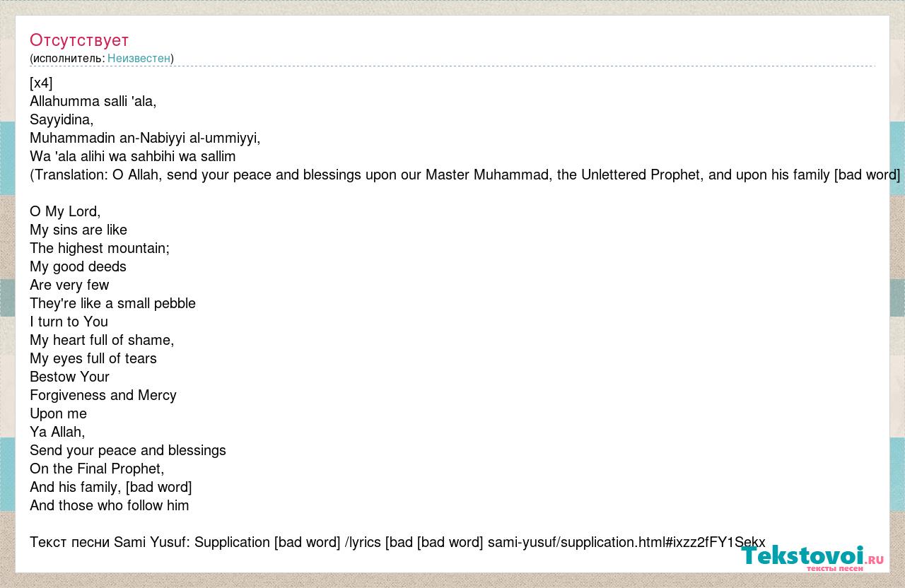Select the line 'Wa 'ala alihi wa sahbihi wa sallim'

(x=133, y=156)
